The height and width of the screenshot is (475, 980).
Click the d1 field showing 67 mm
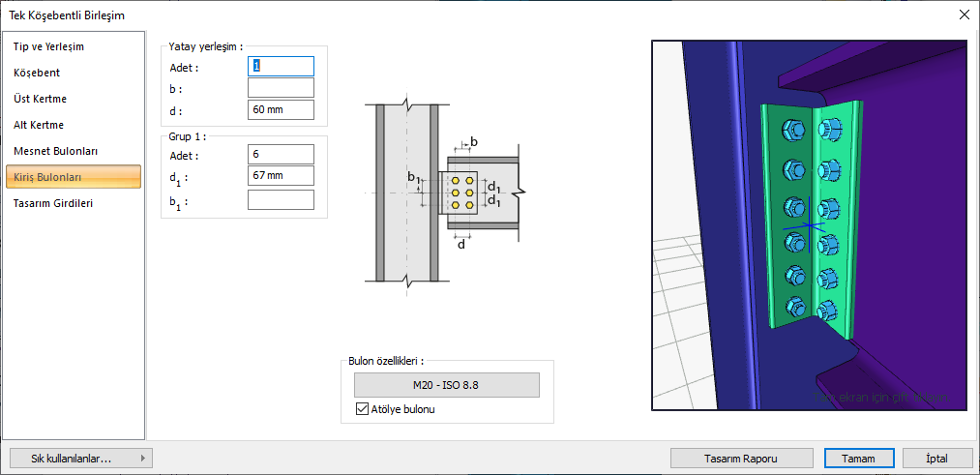[281, 176]
